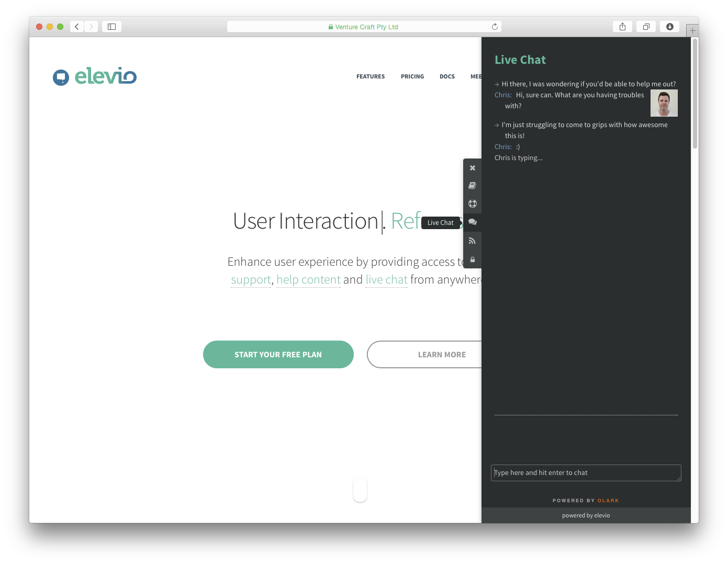The image size is (728, 565).
Task: Close the elevio sidebar with the X icon
Action: [x=472, y=168]
